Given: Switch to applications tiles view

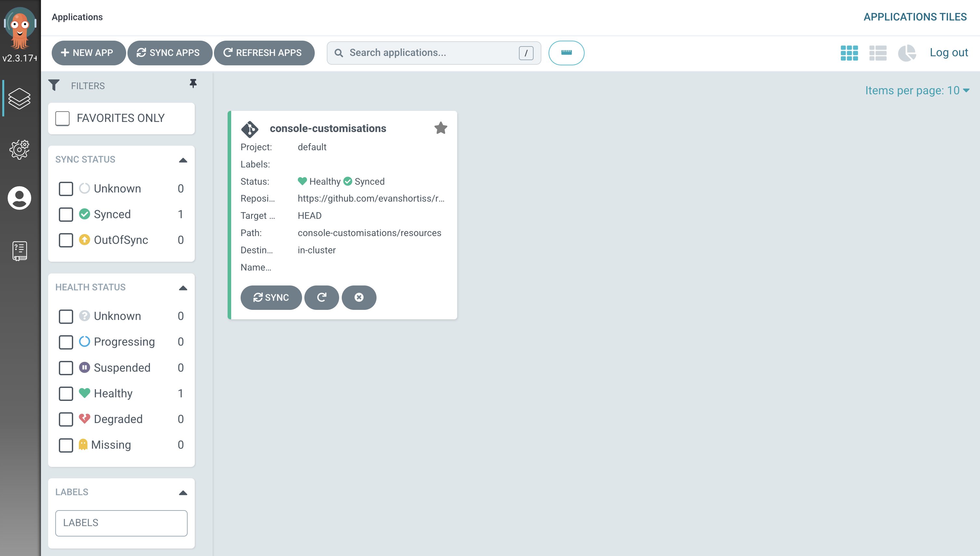Looking at the screenshot, I should 849,52.
